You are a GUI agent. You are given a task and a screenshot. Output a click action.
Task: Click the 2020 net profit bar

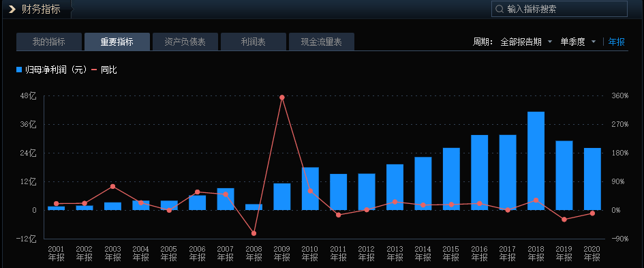[x=592, y=179]
